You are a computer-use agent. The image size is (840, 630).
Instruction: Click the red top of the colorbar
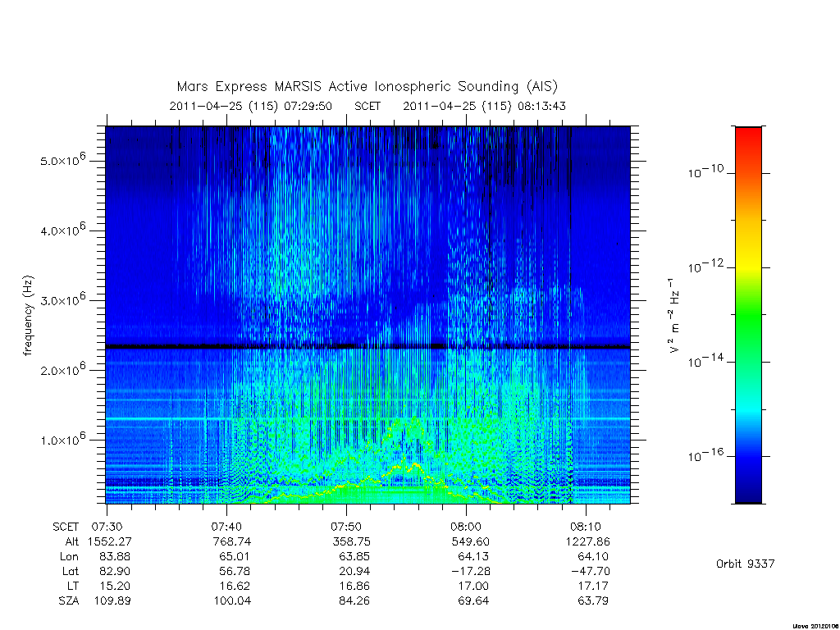748,135
